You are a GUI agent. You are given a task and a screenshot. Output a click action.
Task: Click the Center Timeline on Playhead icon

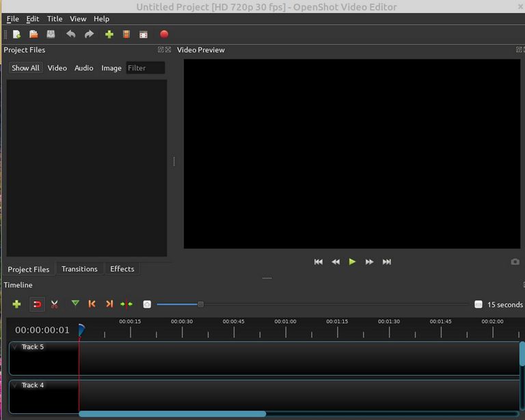(x=126, y=305)
